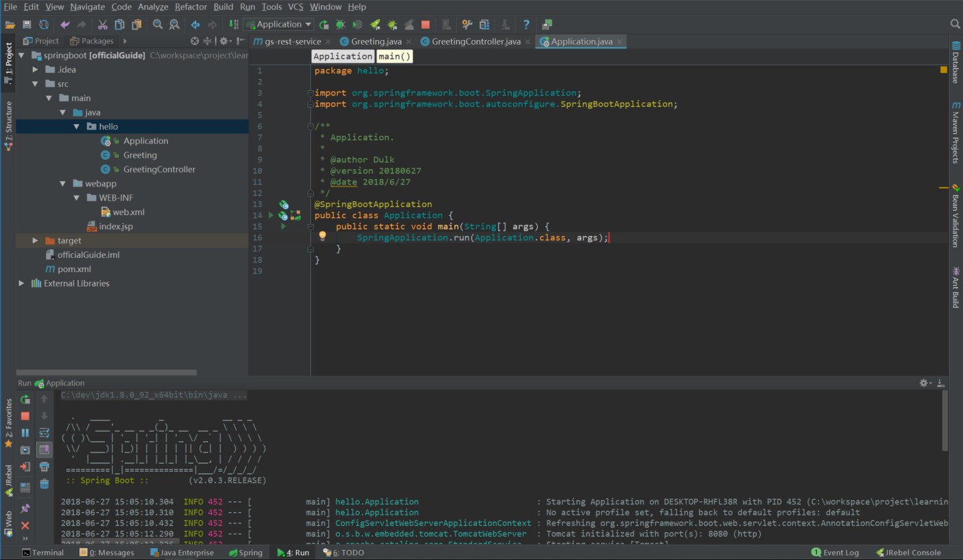
Task: Close the Application.java tab
Action: pos(620,41)
